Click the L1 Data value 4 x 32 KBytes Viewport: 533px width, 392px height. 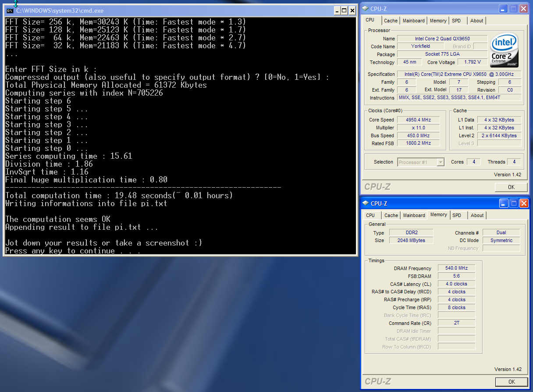(x=499, y=120)
